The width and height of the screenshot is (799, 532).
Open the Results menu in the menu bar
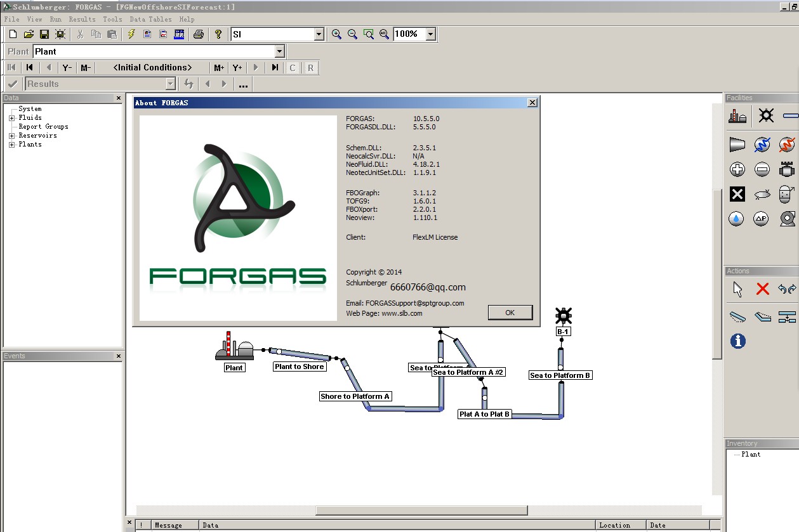coord(82,19)
